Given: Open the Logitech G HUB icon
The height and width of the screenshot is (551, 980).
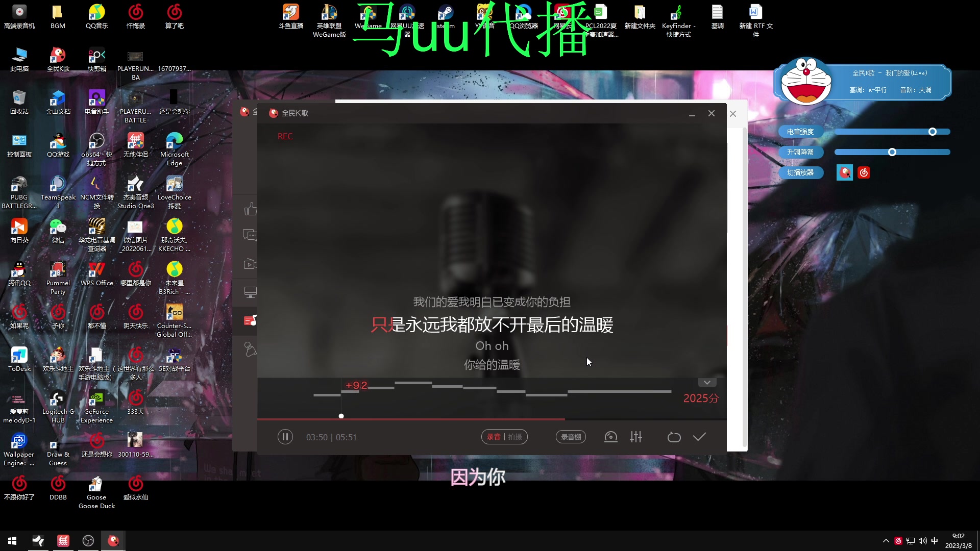Looking at the screenshot, I should 58,407.
